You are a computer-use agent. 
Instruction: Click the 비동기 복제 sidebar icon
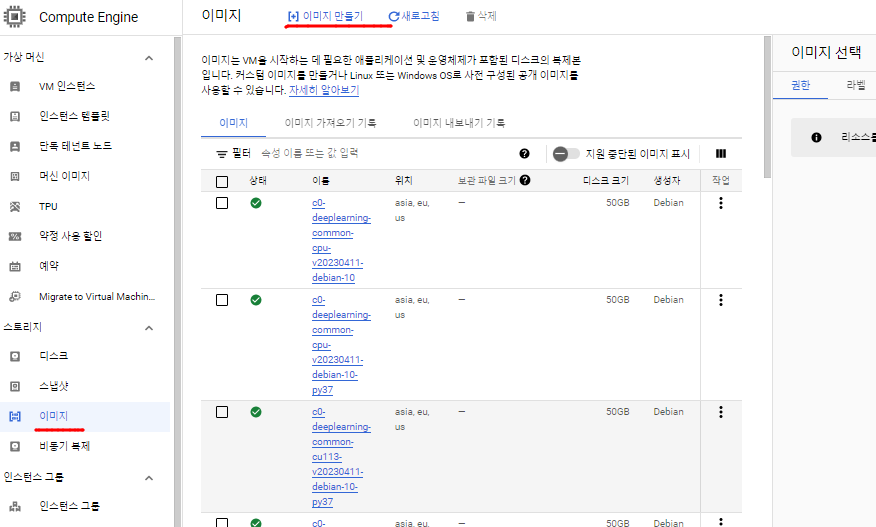pyautogui.click(x=15, y=446)
